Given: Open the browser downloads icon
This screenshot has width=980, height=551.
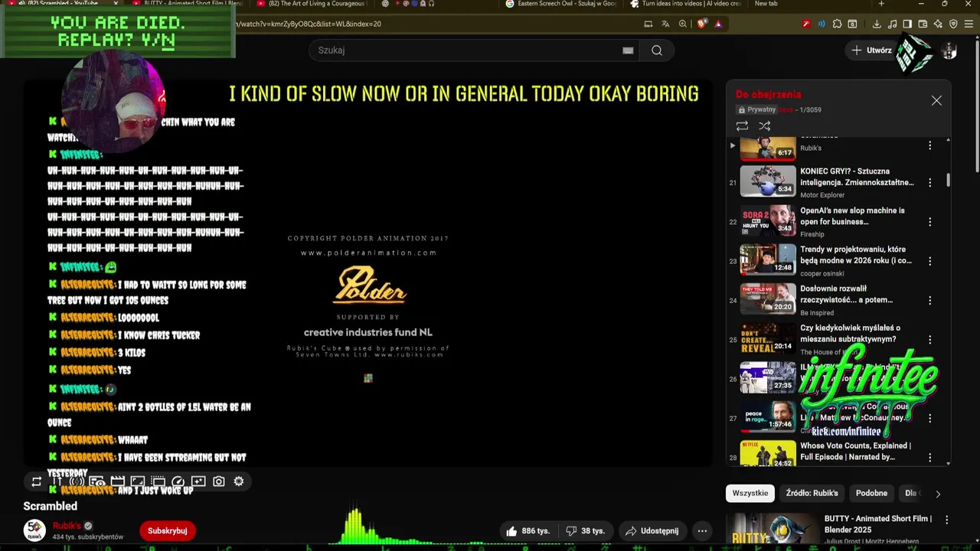Looking at the screenshot, I should pyautogui.click(x=877, y=24).
